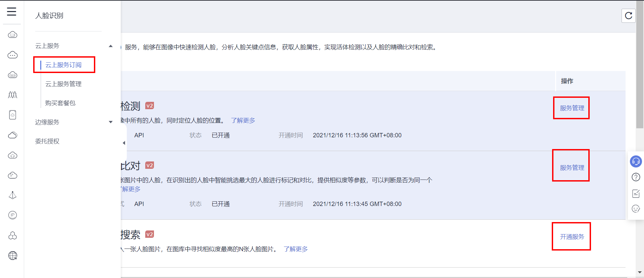This screenshot has height=278, width=644.
Task: Click the 人脸识别 sidebar title
Action: point(49,16)
